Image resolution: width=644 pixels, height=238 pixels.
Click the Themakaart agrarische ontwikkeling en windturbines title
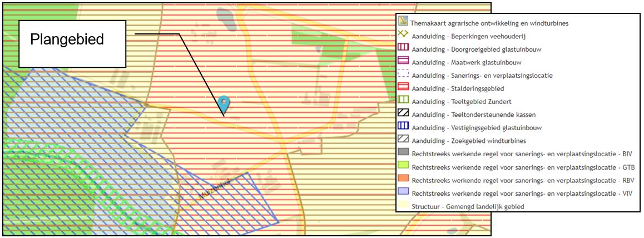[x=490, y=23]
